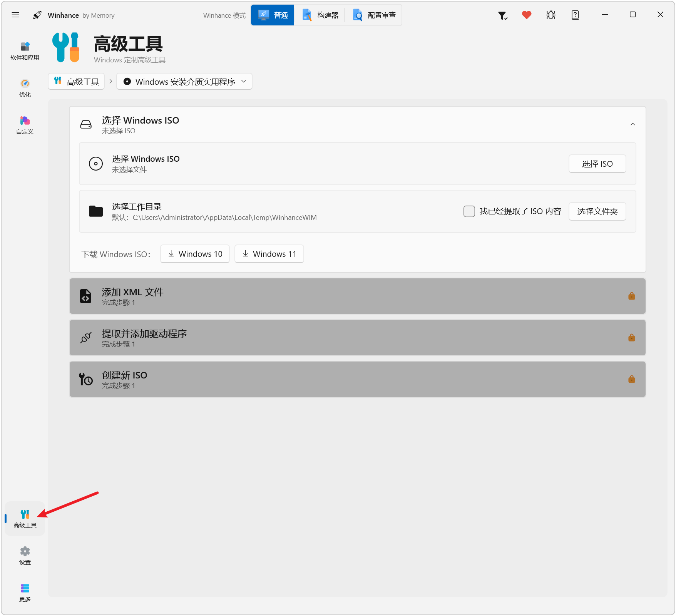This screenshot has height=616, width=676.
Task: Click the disc icon in 选择 Windows ISO row
Action: coord(96,164)
